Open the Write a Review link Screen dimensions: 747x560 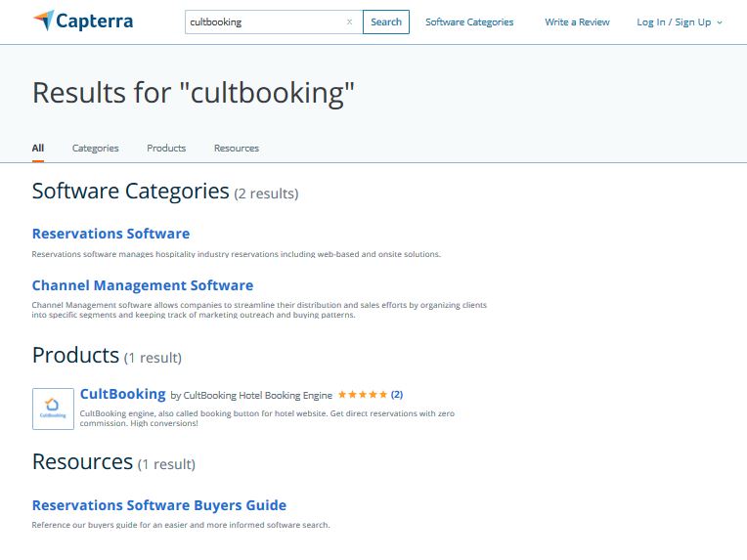(x=577, y=22)
